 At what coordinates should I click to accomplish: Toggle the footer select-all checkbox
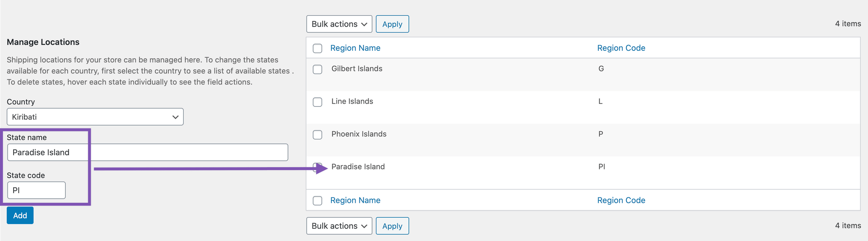click(317, 201)
